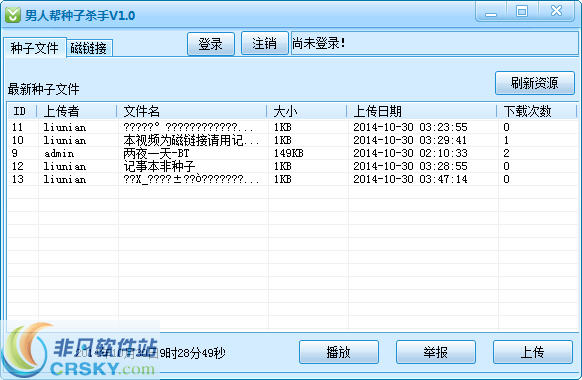The image size is (582, 380).
Task: Select the file row 记事本非种子
Action: pos(292,166)
